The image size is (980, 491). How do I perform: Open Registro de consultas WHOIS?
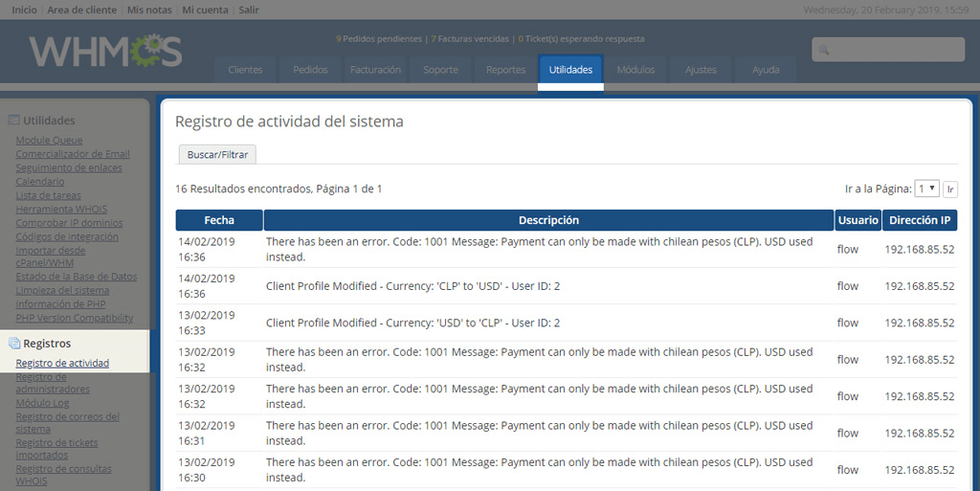[x=64, y=475]
